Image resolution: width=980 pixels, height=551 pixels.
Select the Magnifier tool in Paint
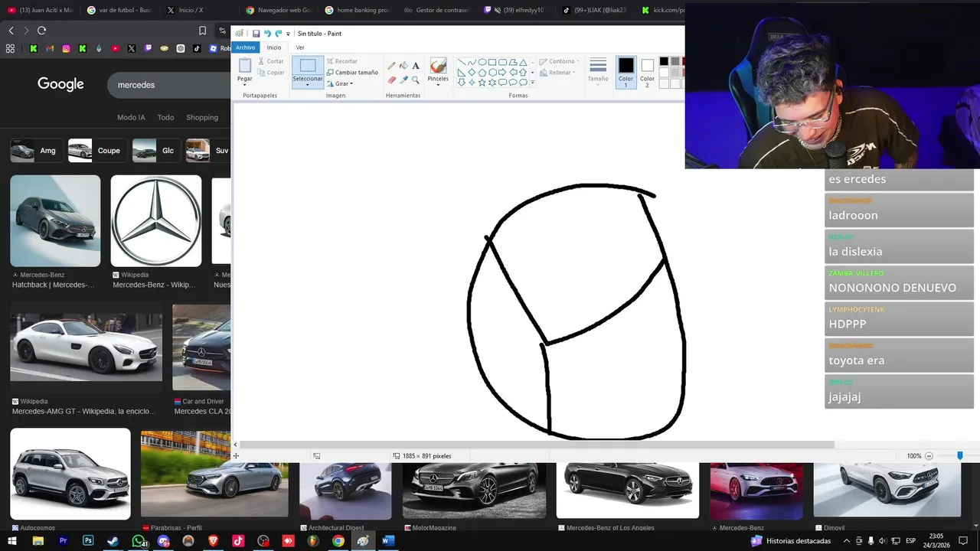tap(416, 80)
